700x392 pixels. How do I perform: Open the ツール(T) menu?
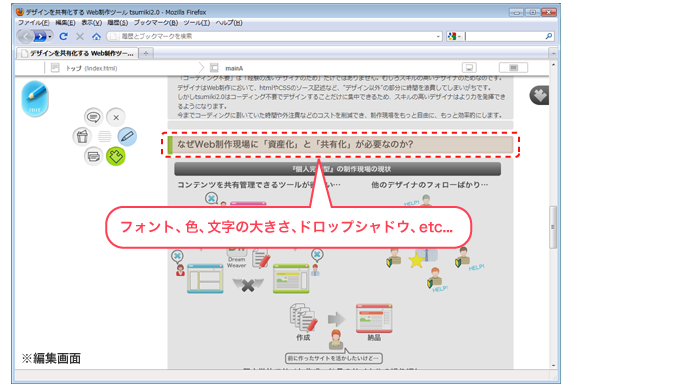(196, 22)
